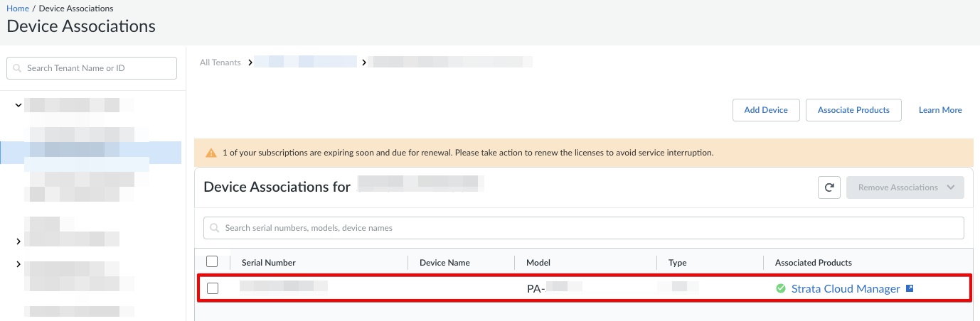Select all devices with header checkbox

(212, 261)
